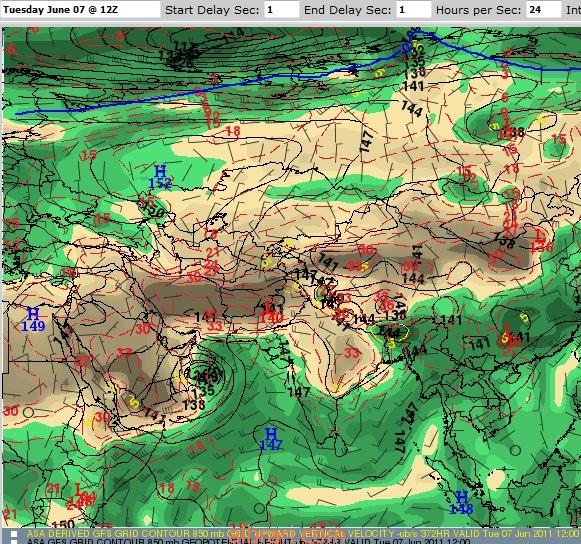The height and width of the screenshot is (544, 581).
Task: Click the small circle beside red 30 label
Action: point(29,412)
